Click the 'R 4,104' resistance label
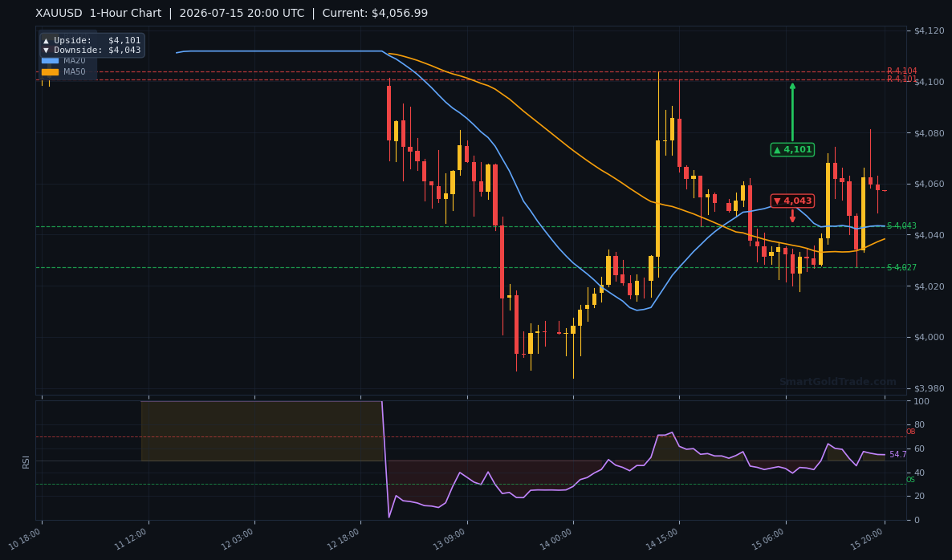This screenshot has width=952, height=560. tap(901, 71)
